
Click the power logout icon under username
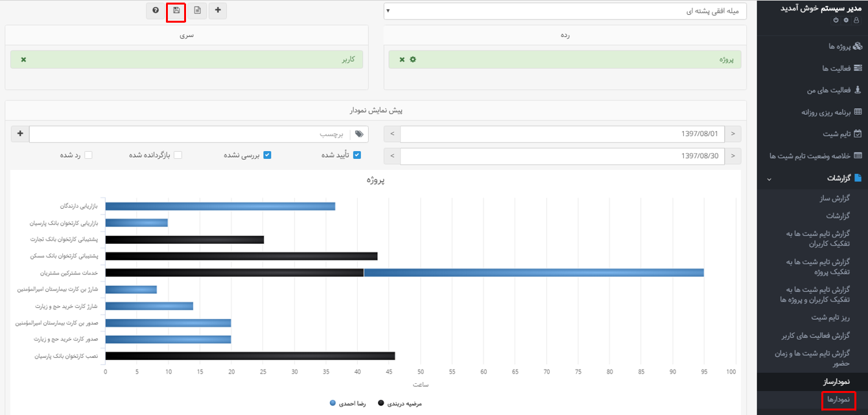[836, 21]
